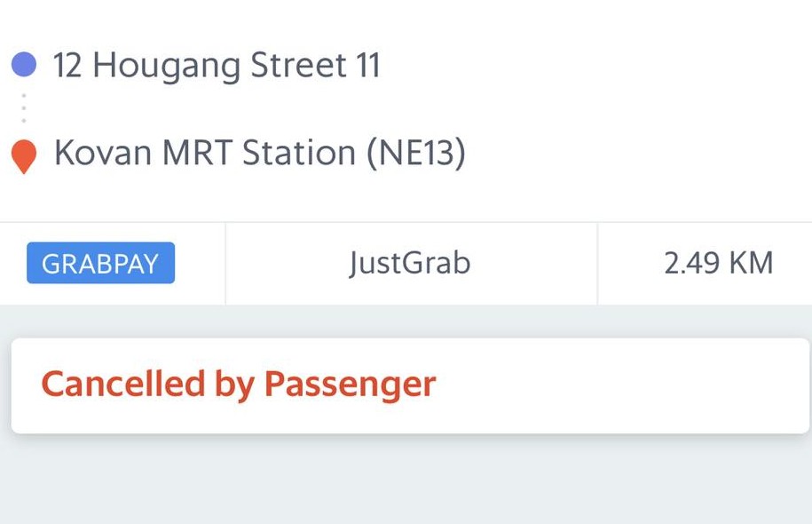Tap the (NE13) station code
812x524 pixels.
pos(416,154)
